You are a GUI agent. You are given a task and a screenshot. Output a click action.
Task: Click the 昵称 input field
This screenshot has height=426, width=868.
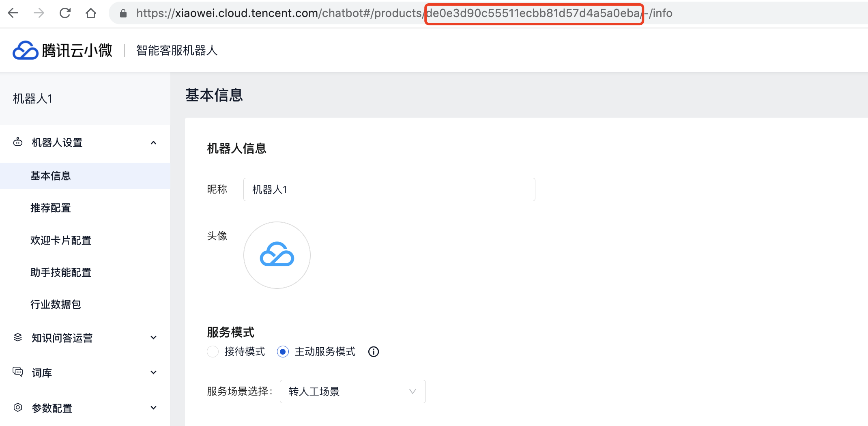389,189
